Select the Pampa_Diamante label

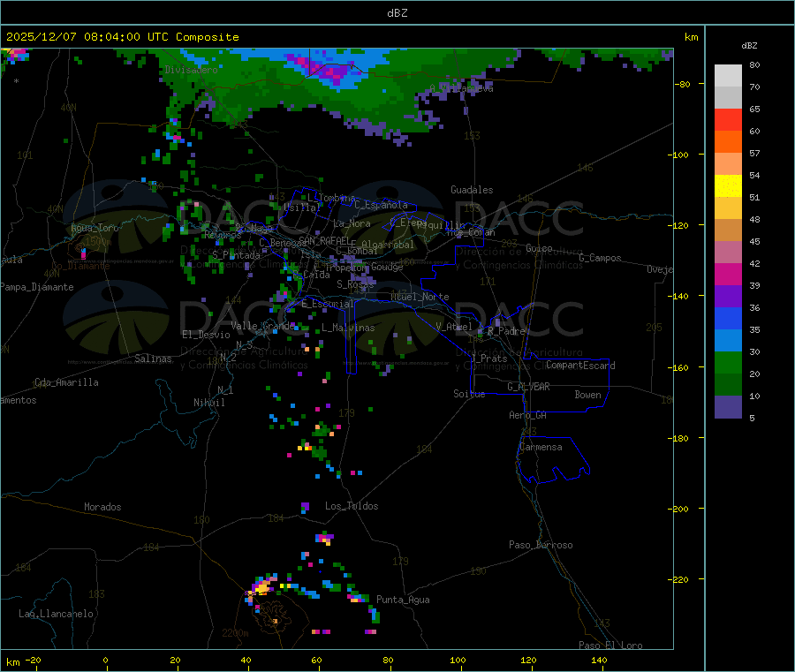click(x=37, y=287)
